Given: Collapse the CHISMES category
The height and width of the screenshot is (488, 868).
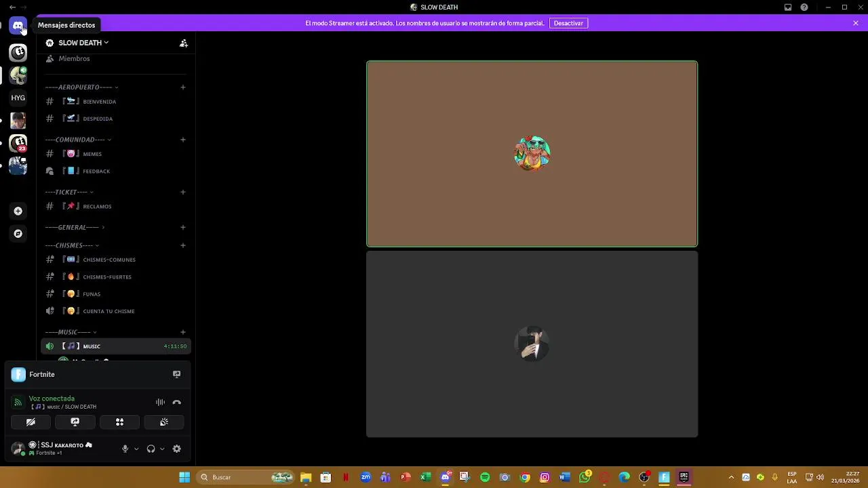Looking at the screenshot, I should (x=72, y=245).
